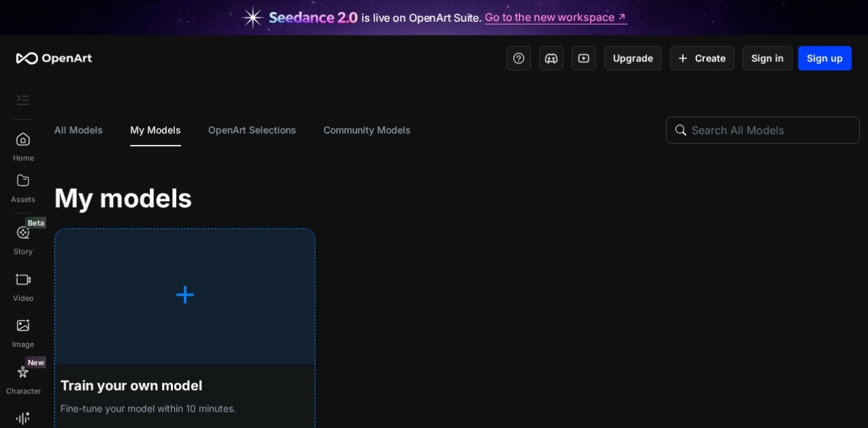Open Home from the sidebar

(23, 146)
